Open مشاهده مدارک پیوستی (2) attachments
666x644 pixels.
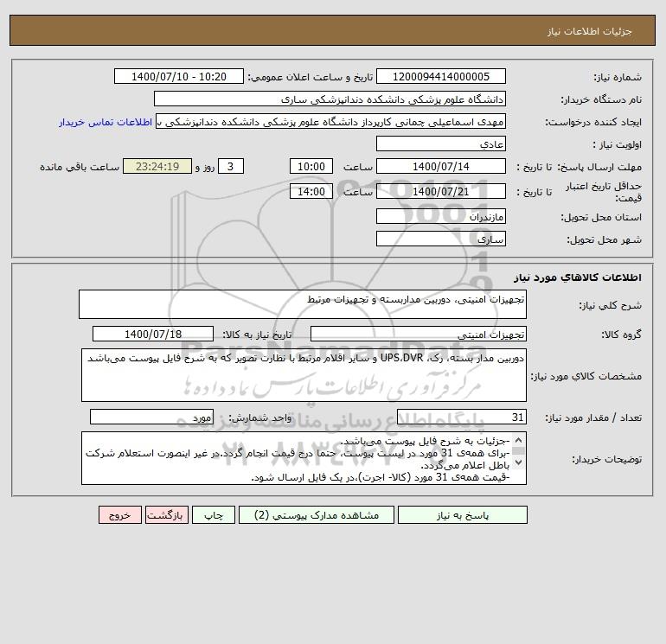point(317,515)
